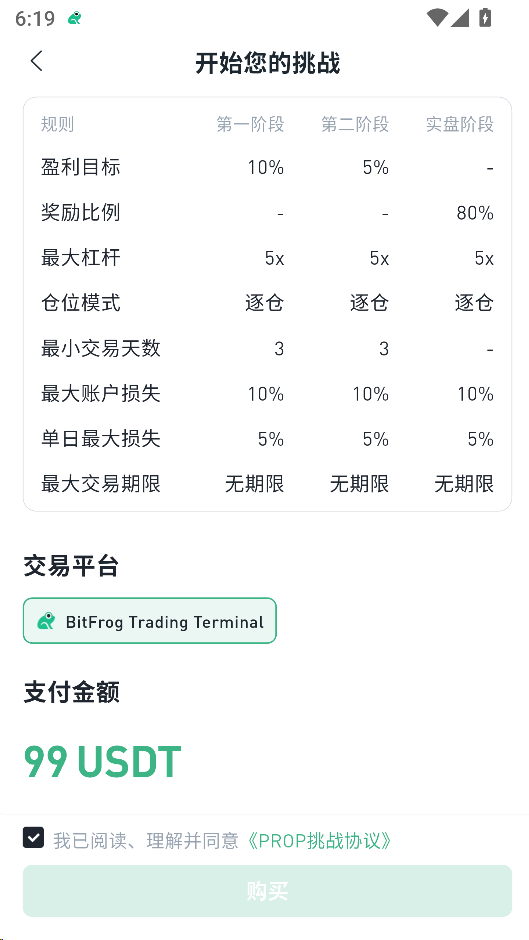
Task: Click the 80% reward ratio value
Action: (475, 213)
